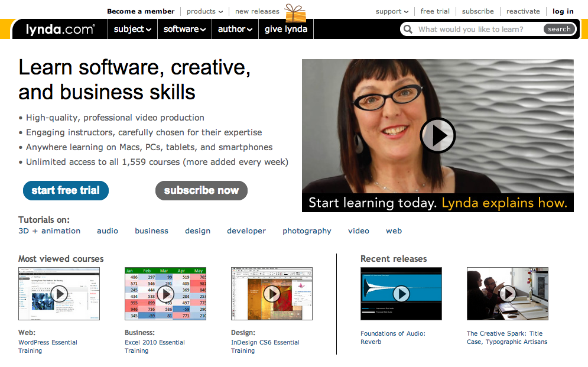Screen dimensions: 588x367
Task: Click the Unlimited access to all 1,559 courses text
Action: (157, 162)
